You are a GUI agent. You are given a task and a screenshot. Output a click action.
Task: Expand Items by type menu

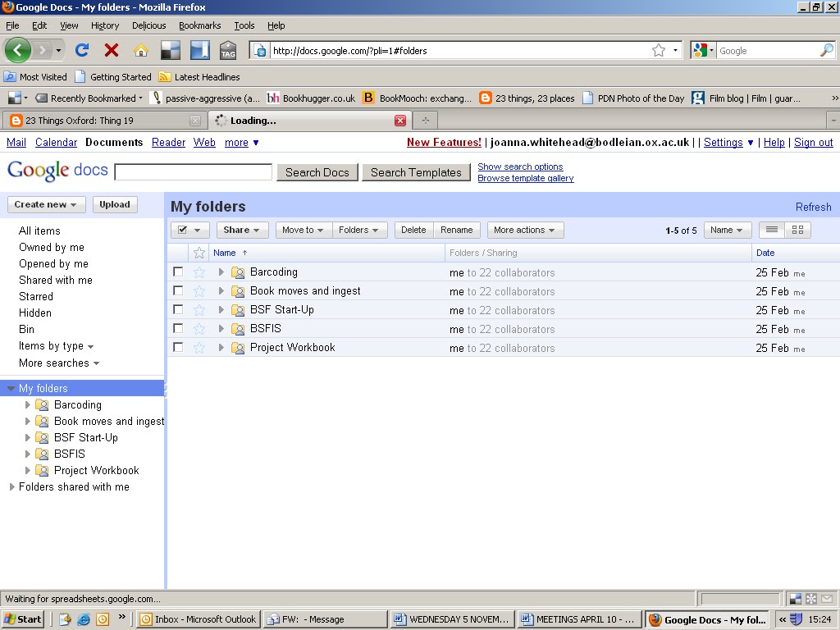point(57,346)
